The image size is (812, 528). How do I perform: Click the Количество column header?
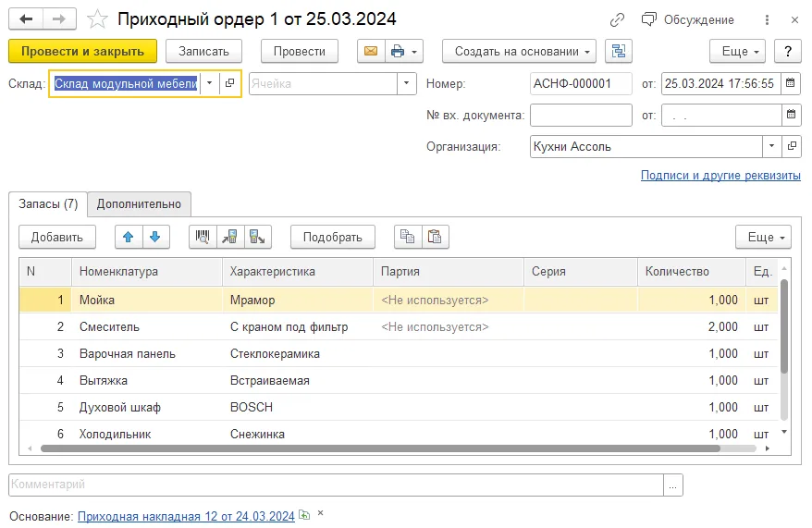point(692,272)
